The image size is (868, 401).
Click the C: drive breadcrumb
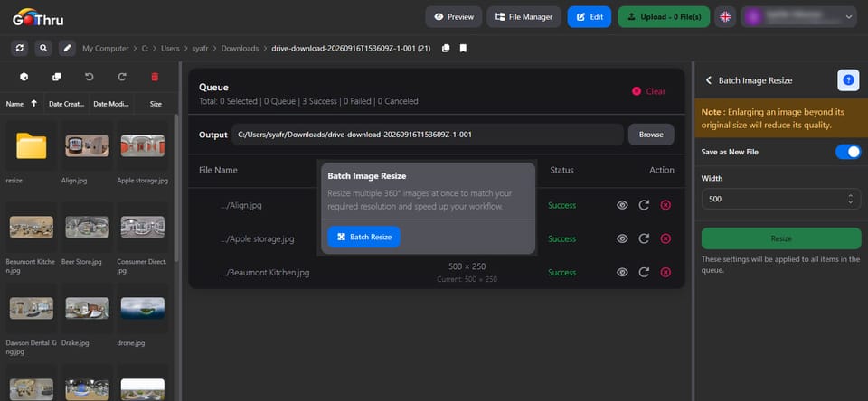145,49
